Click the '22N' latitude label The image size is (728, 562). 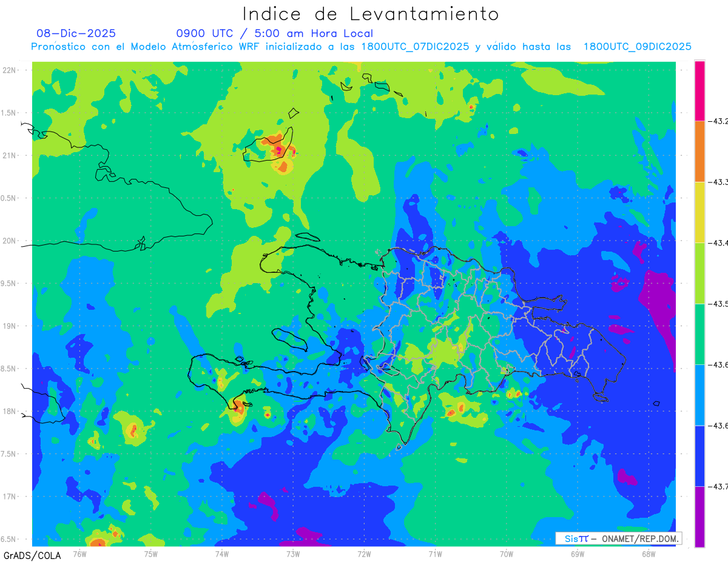click(10, 70)
